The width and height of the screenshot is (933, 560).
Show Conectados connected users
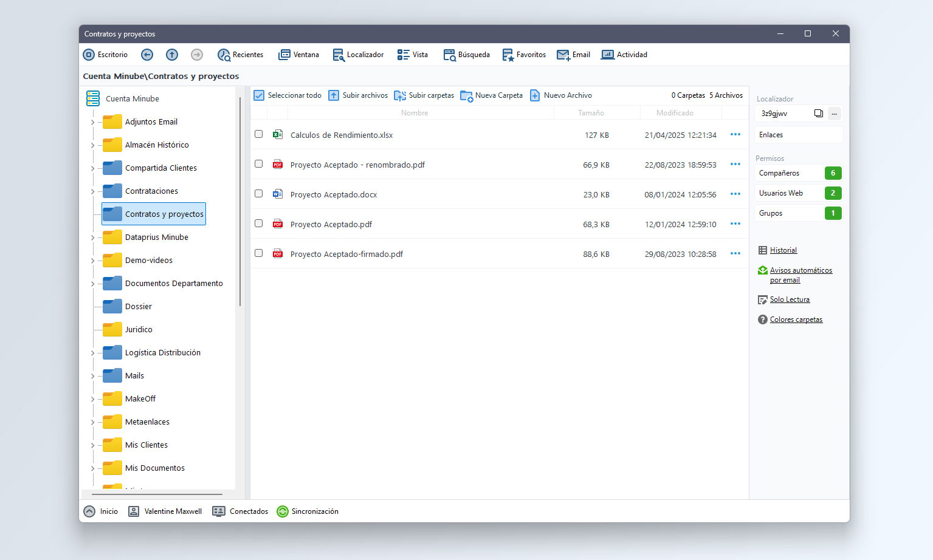[x=240, y=511]
